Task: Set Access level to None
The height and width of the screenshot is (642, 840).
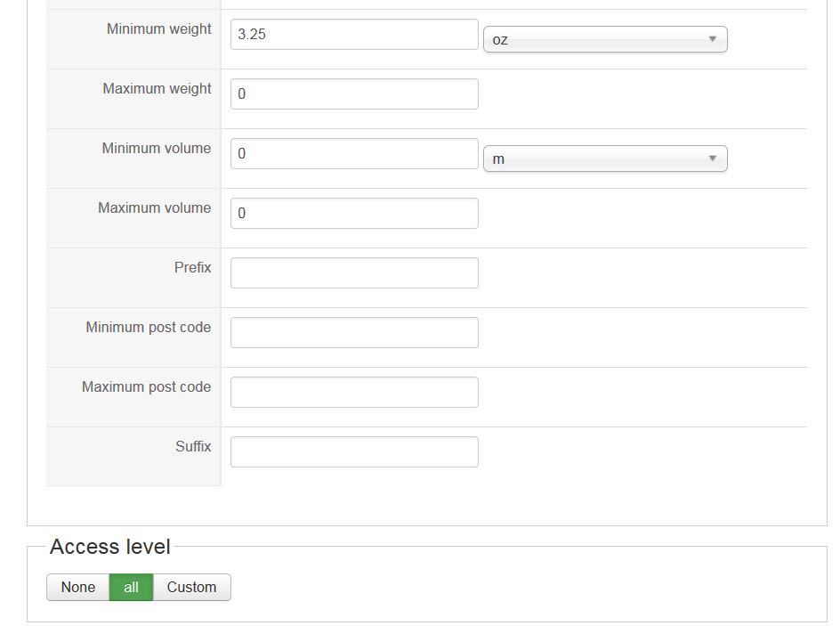Action: coord(78,588)
